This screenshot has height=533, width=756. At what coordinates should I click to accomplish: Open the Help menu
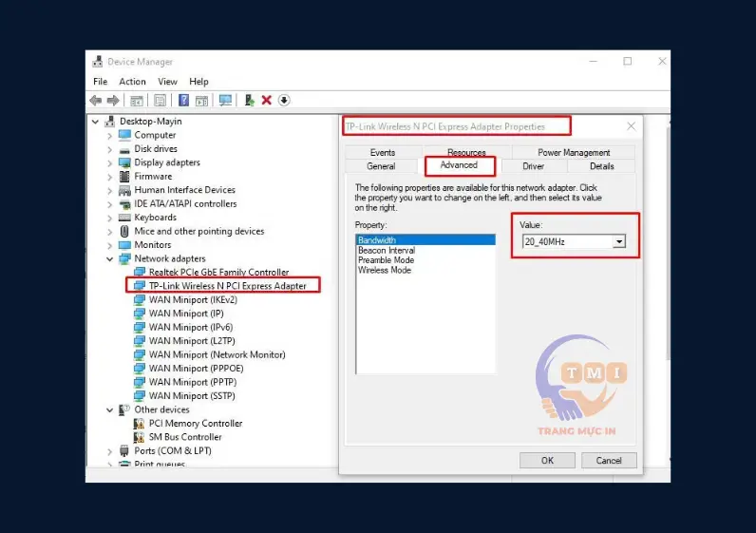pyautogui.click(x=198, y=82)
